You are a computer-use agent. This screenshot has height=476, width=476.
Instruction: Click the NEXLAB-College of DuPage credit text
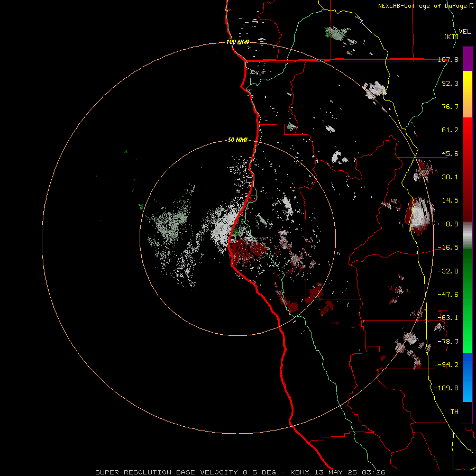423,6
